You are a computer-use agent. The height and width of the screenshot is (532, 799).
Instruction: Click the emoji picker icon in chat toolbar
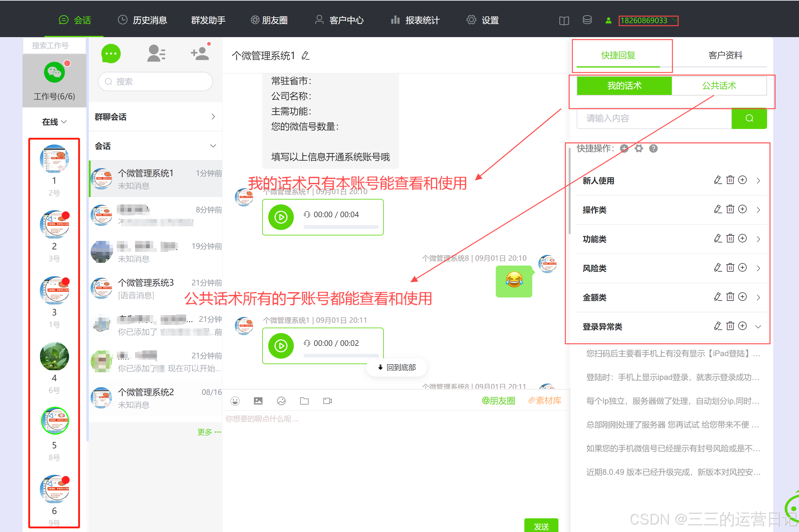235,401
